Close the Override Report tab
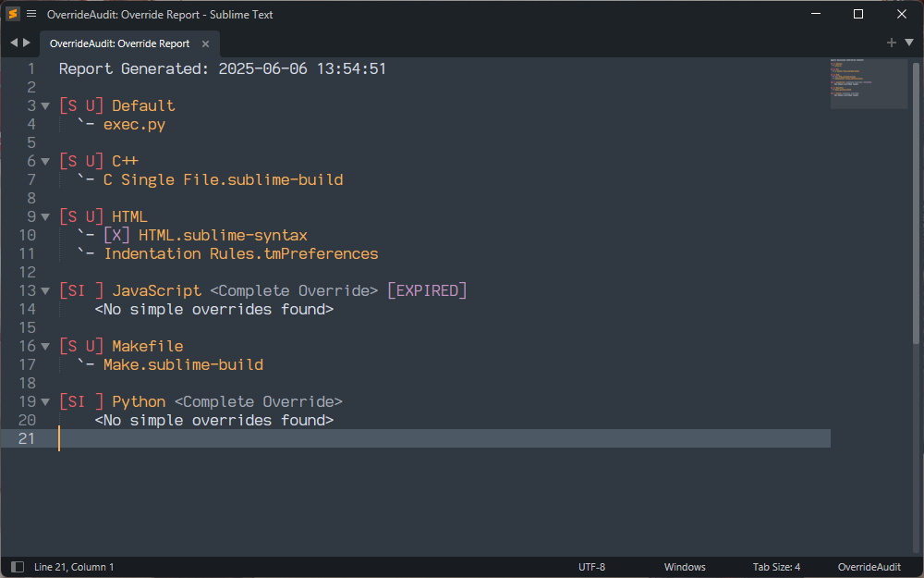 (205, 43)
